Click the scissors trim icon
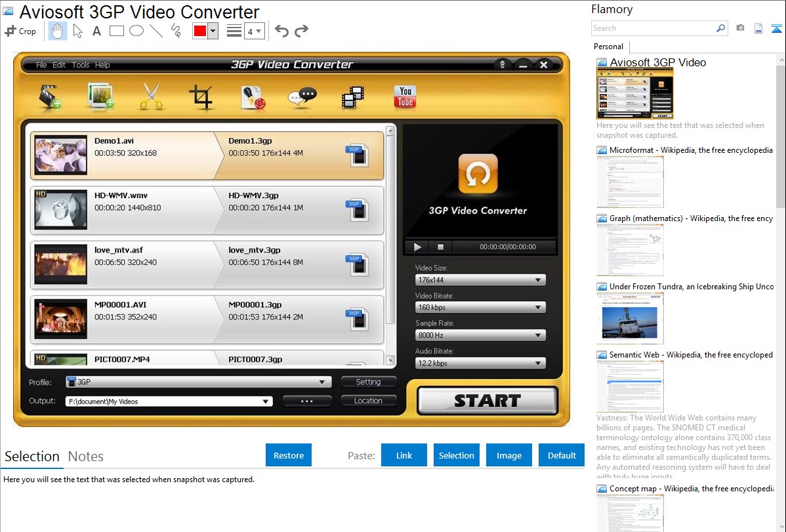The width and height of the screenshot is (786, 532). [151, 96]
